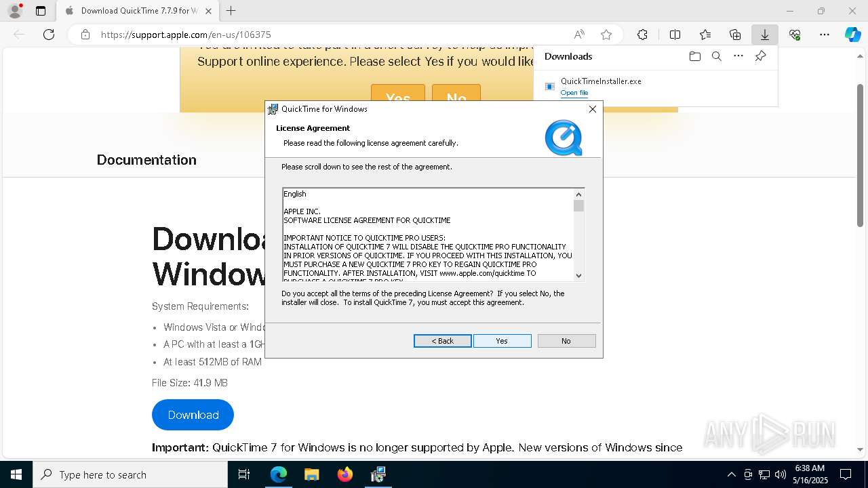Accept license with Yes button

pyautogui.click(x=502, y=341)
